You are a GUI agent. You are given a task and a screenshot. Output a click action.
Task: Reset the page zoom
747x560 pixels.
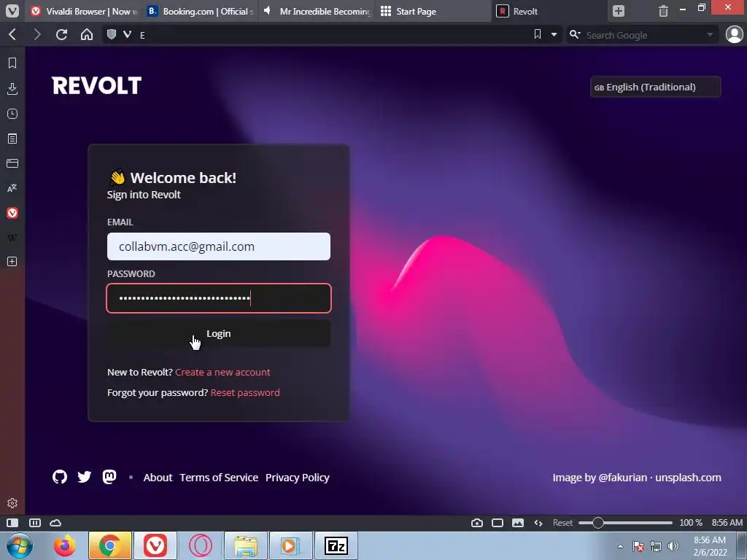562,523
